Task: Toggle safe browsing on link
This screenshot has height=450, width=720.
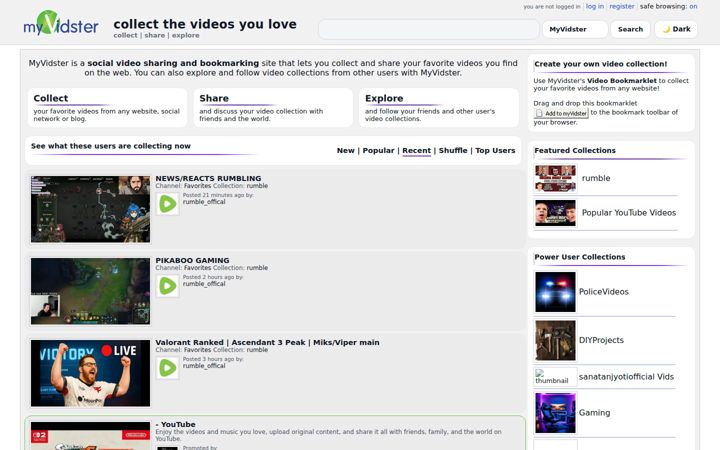Action: 693,6
